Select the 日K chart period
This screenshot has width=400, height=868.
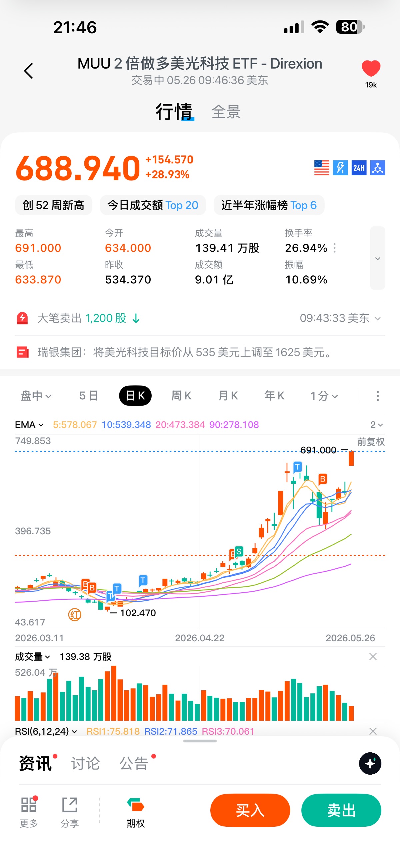(135, 396)
